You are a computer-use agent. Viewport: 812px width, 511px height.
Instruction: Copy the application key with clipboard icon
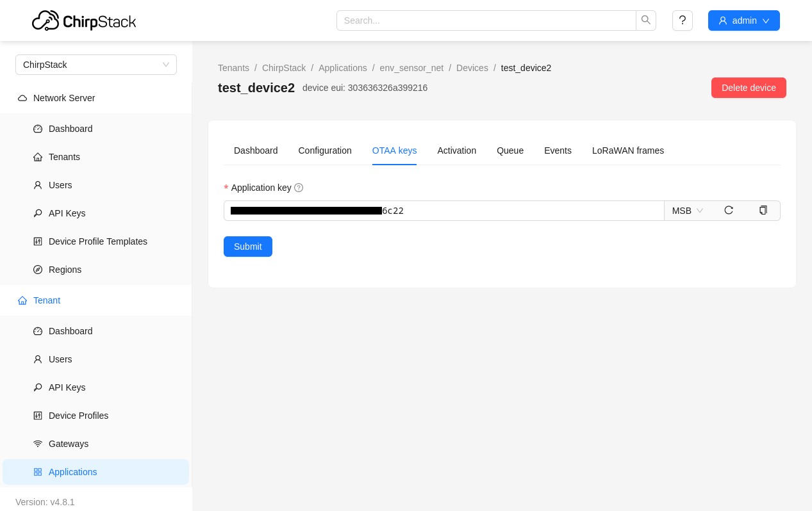[763, 210]
